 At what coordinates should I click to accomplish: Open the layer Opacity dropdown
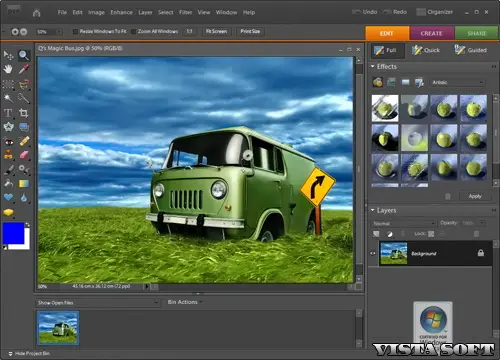(x=482, y=223)
